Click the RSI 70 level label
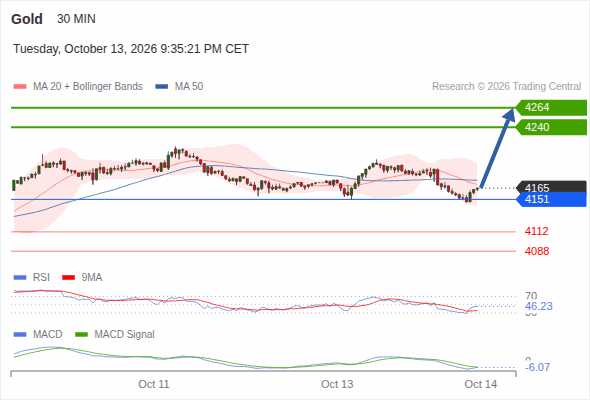Image resolution: width=590 pixels, height=400 pixels. coord(531,296)
